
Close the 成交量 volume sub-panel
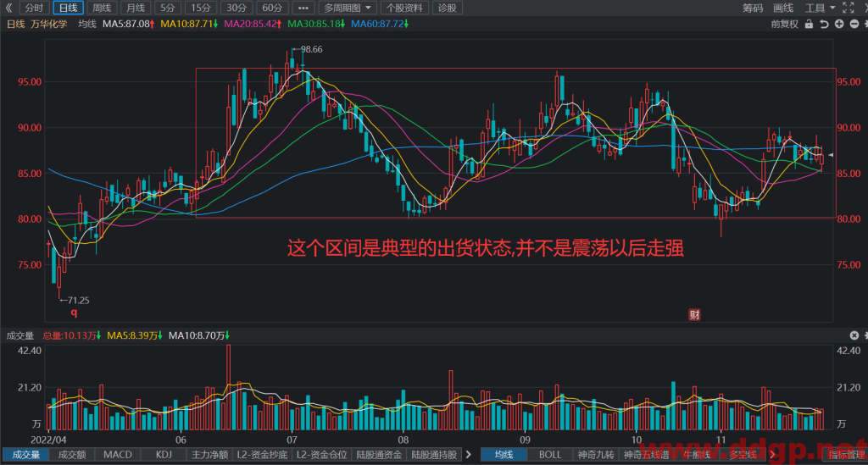[854, 335]
